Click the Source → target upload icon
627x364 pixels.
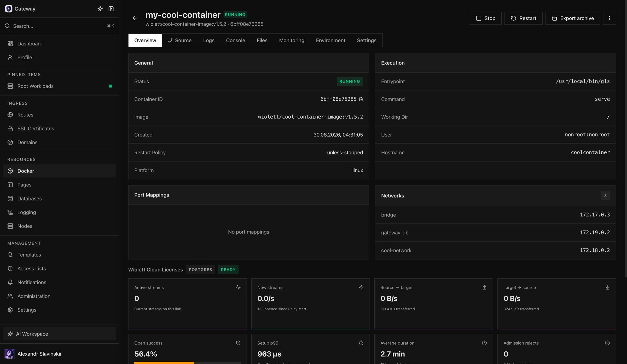click(x=484, y=287)
